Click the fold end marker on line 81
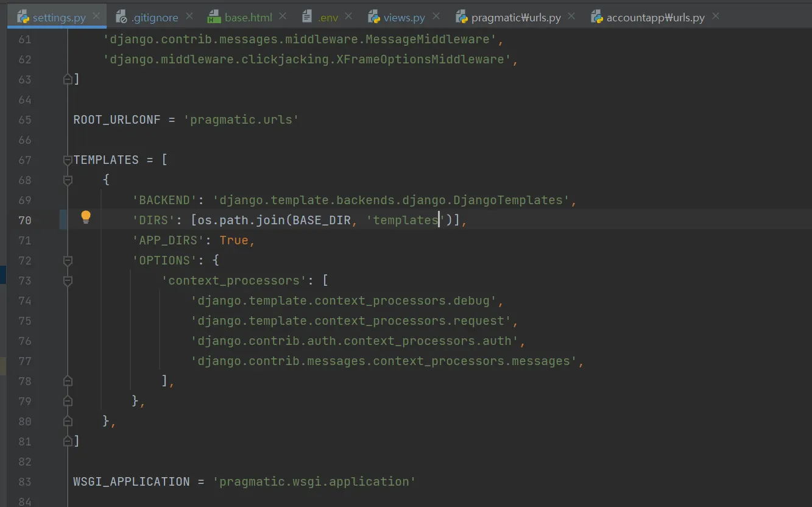The height and width of the screenshot is (507, 812). tap(68, 441)
